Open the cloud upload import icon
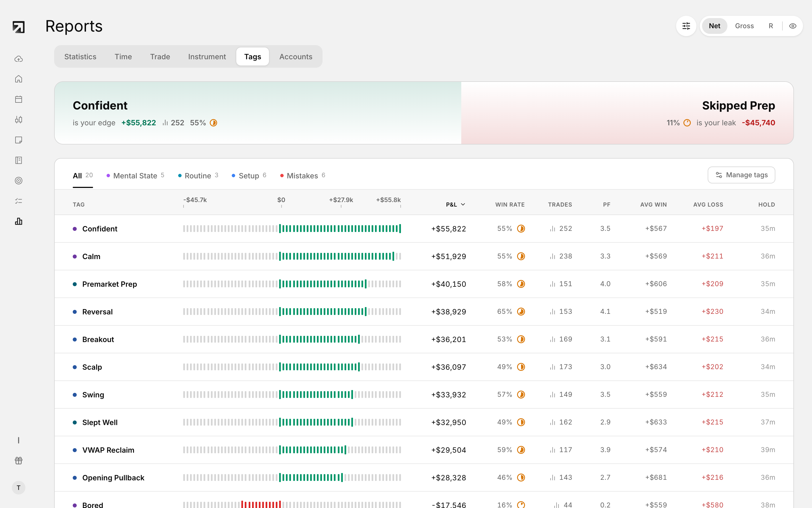Image resolution: width=812 pixels, height=508 pixels. coord(18,59)
